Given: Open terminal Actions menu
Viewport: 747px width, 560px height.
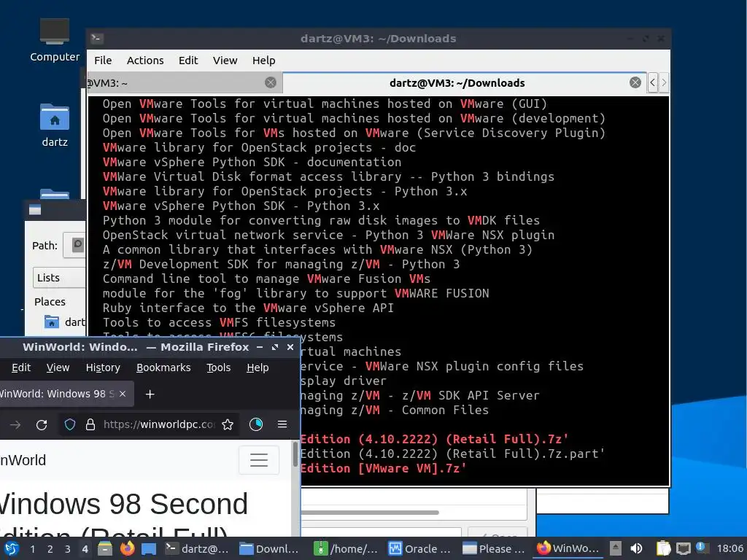Looking at the screenshot, I should 145,61.
